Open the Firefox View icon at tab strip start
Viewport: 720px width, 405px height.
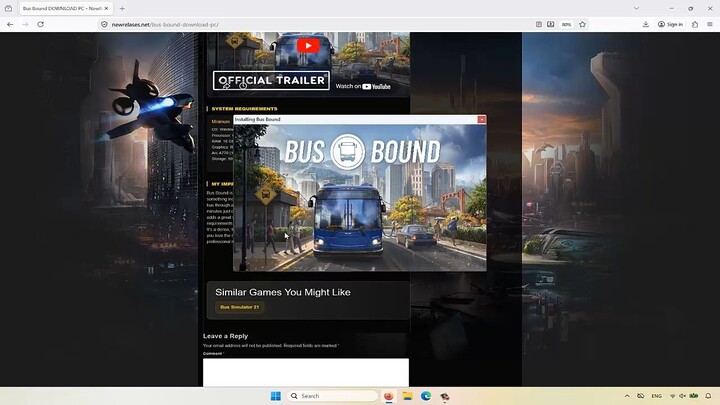click(8, 8)
